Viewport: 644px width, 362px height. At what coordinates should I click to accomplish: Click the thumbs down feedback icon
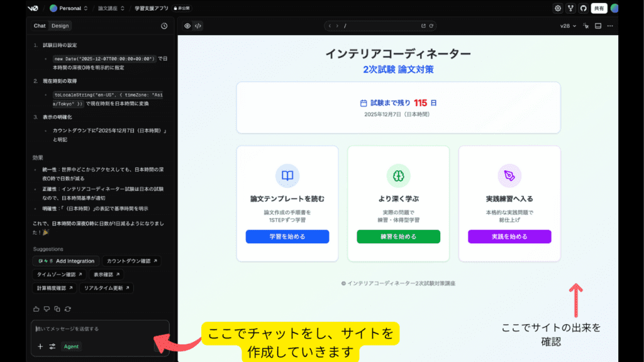point(47,309)
